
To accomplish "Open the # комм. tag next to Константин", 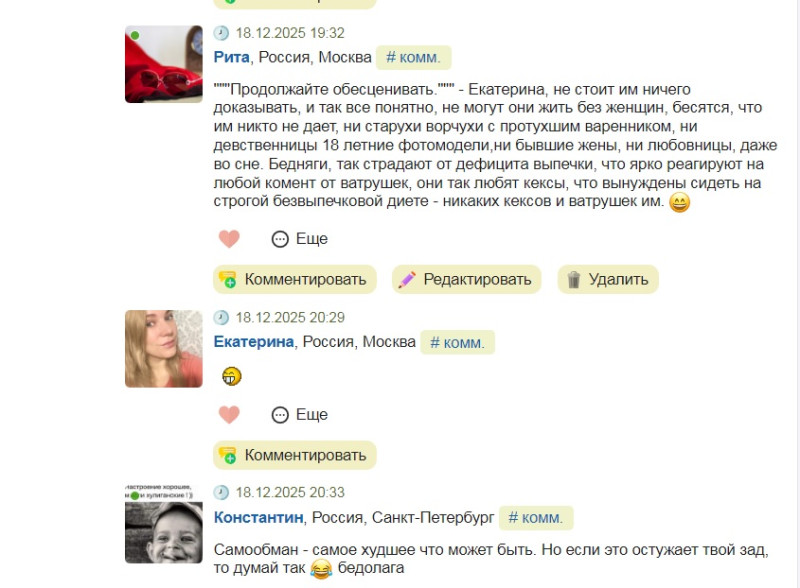I will 536,518.
